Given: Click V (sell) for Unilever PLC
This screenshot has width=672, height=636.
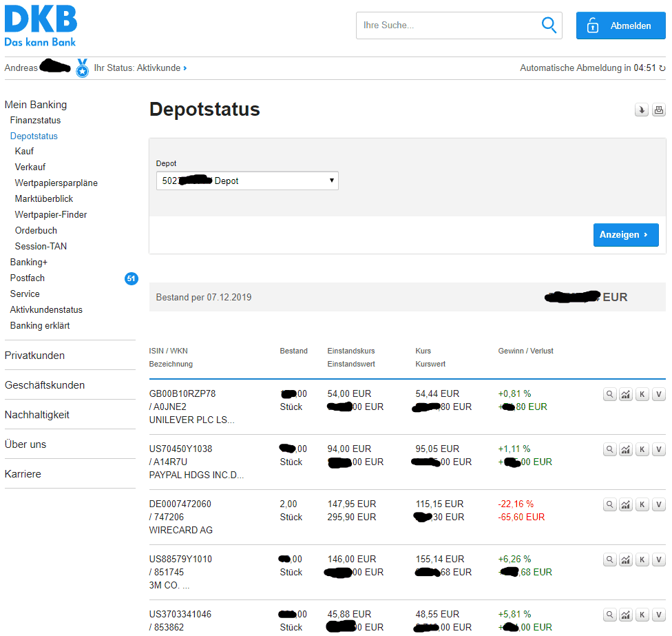Looking at the screenshot, I should [659, 394].
